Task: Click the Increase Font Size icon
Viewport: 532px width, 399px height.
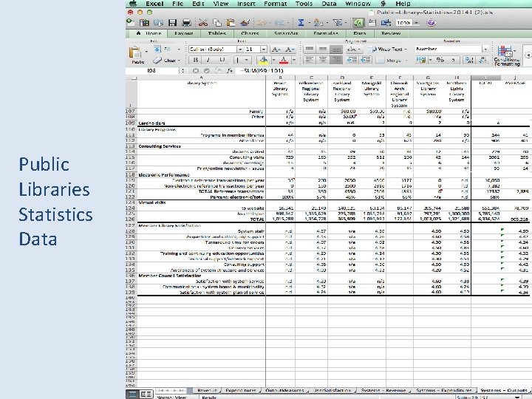Action: point(276,50)
